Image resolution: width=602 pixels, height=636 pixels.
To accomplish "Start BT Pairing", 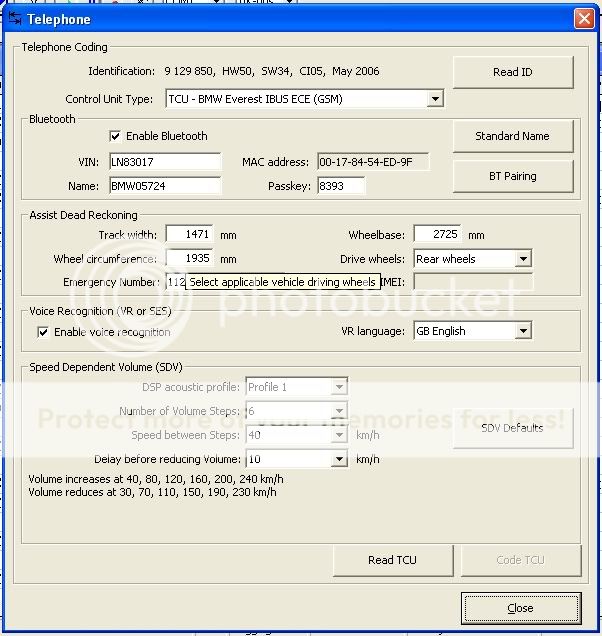I will (x=513, y=176).
